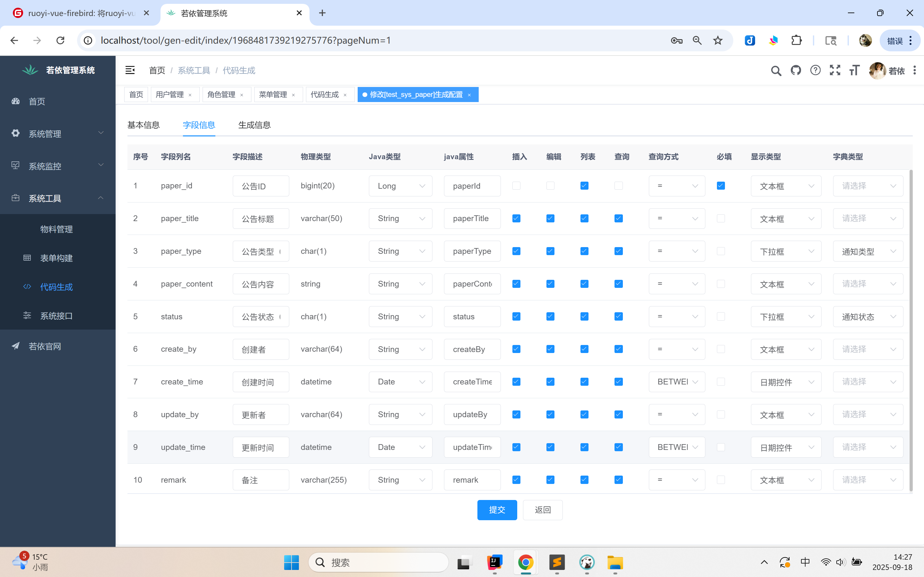924x577 pixels.
Task: Bookmark this page with star icon
Action: pos(718,40)
